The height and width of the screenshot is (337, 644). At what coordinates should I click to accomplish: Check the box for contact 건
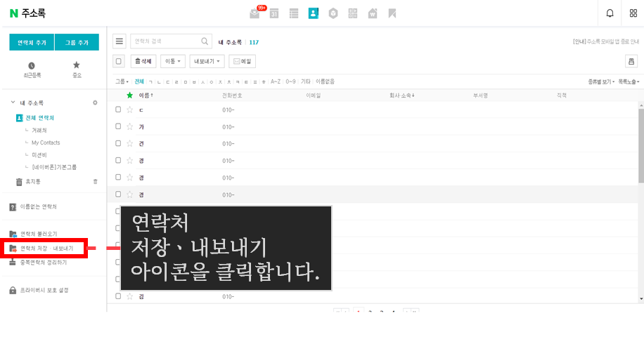(x=118, y=143)
